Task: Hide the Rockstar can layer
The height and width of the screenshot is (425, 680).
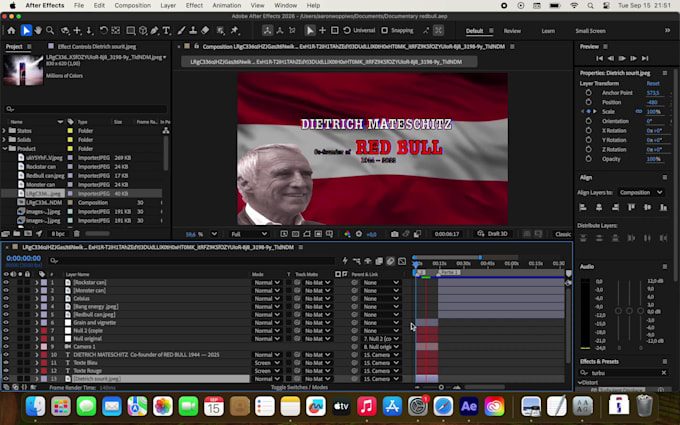Action: (6, 282)
